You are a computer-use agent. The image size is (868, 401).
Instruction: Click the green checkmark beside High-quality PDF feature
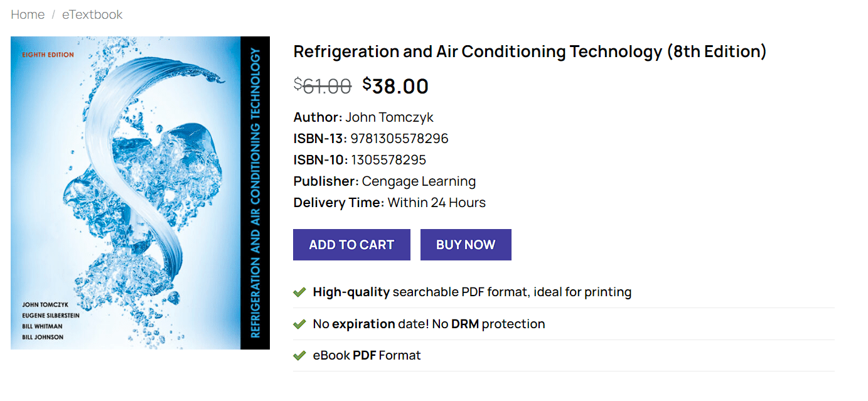299,292
